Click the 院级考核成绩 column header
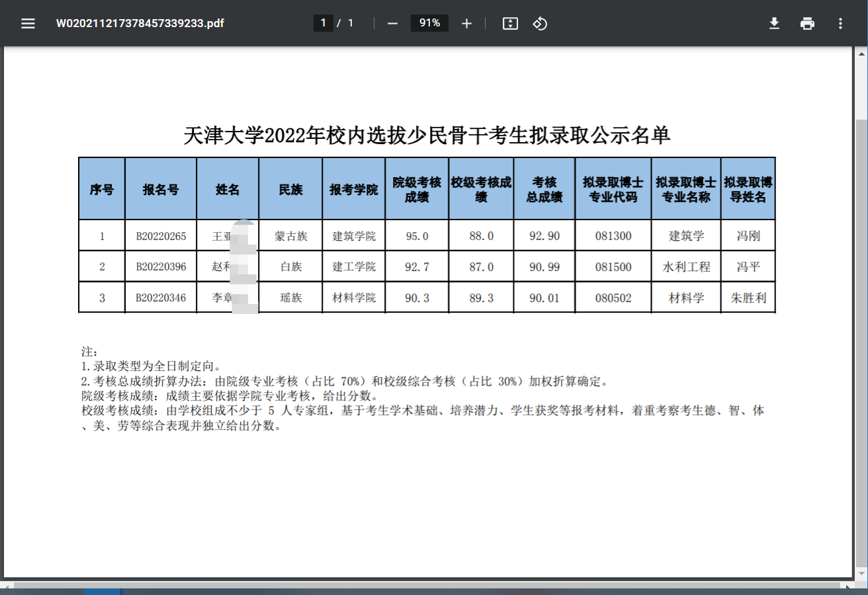Image resolution: width=868 pixels, height=595 pixels. point(417,189)
